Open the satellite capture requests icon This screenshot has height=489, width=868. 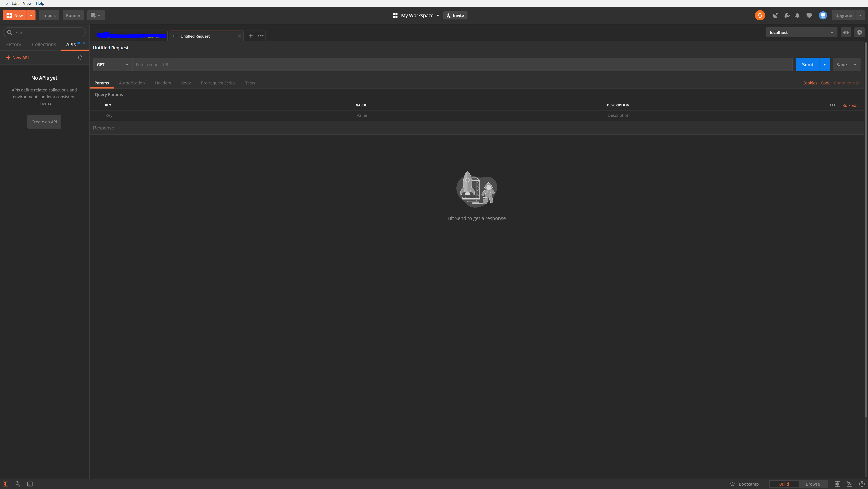(x=775, y=15)
